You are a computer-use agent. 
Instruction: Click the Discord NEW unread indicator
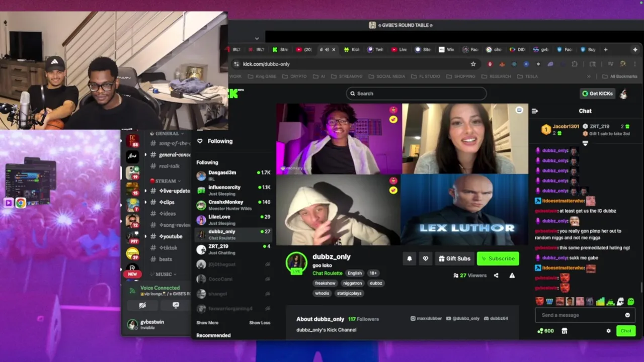pos(132,274)
